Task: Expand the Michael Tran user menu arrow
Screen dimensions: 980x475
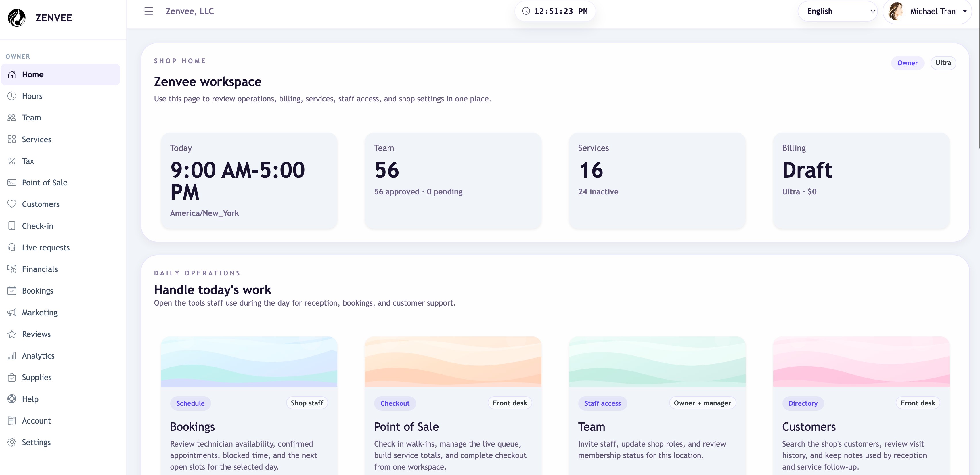Action: coord(964,11)
